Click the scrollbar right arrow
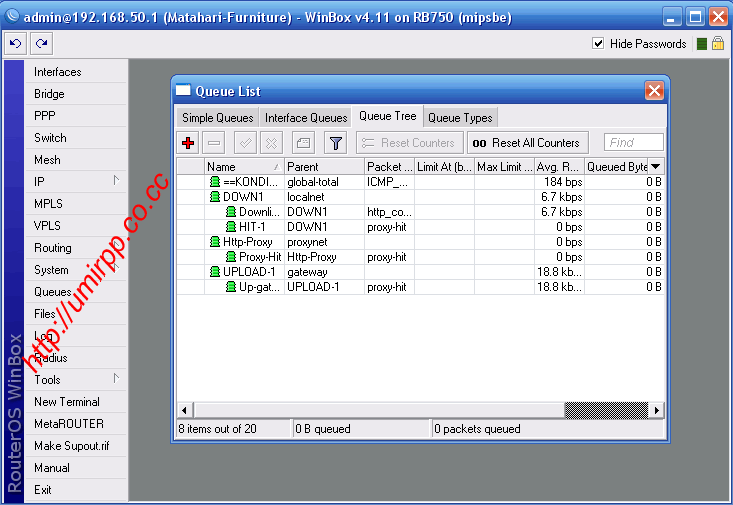The image size is (733, 505). [x=656, y=410]
